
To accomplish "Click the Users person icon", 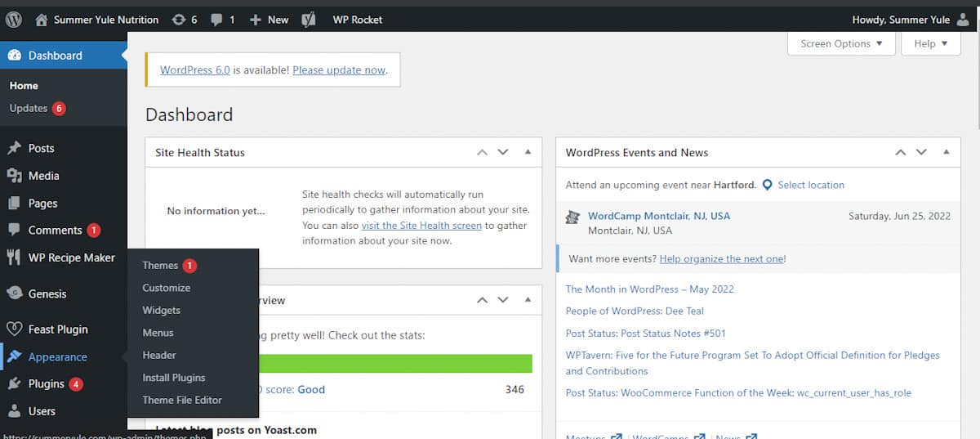I will tap(14, 411).
